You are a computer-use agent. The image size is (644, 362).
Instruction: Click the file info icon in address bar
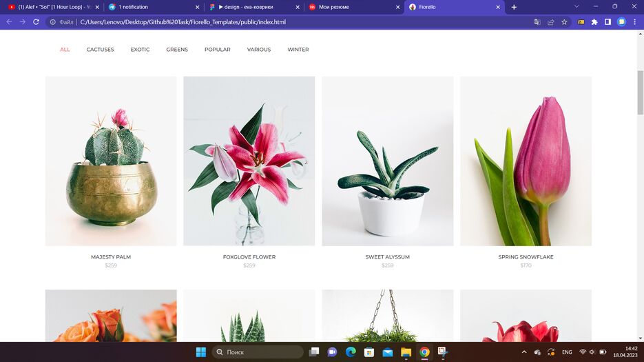click(52, 22)
